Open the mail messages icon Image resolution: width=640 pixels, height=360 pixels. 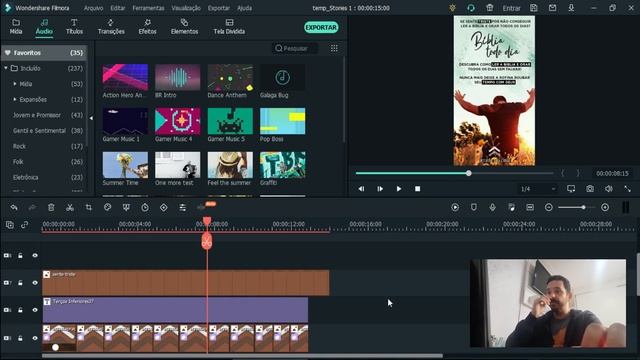pyautogui.click(x=552, y=8)
